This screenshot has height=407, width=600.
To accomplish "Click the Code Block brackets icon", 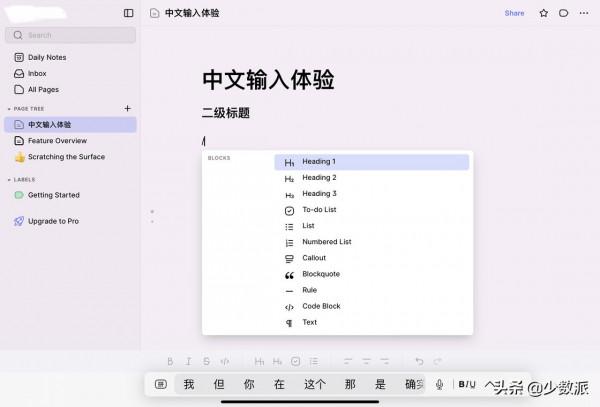I will pos(289,307).
